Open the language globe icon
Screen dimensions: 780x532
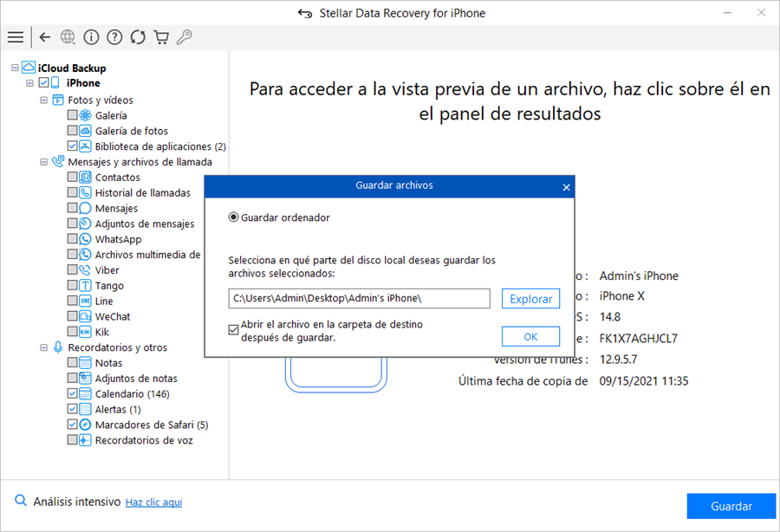(x=68, y=37)
